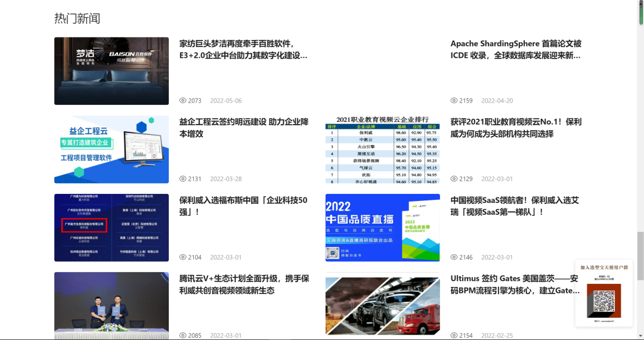Click the eye view icon beside 2073

click(183, 101)
